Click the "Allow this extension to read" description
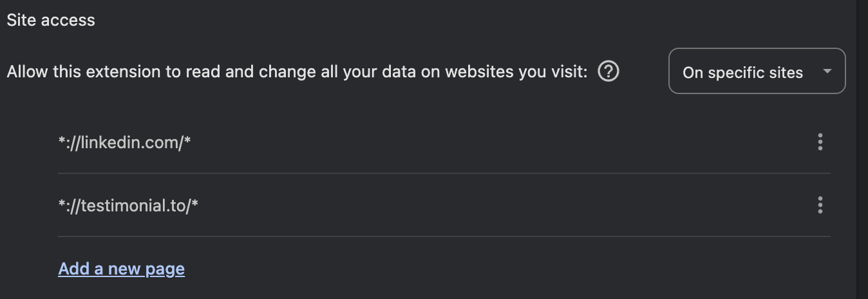 [x=297, y=72]
